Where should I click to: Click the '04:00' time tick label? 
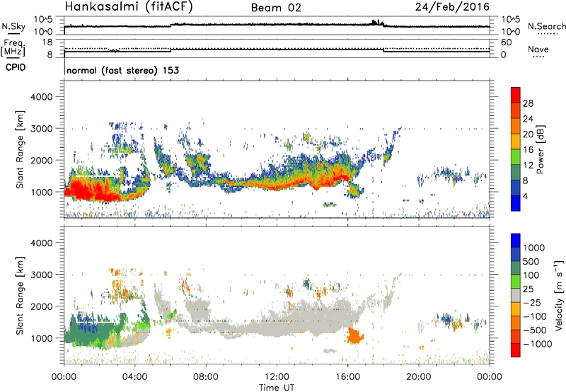(x=135, y=377)
